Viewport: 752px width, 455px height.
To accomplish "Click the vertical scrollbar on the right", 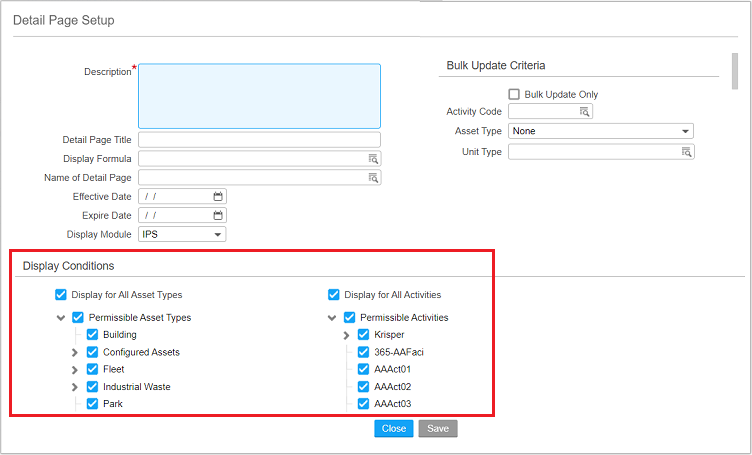I will (x=735, y=70).
